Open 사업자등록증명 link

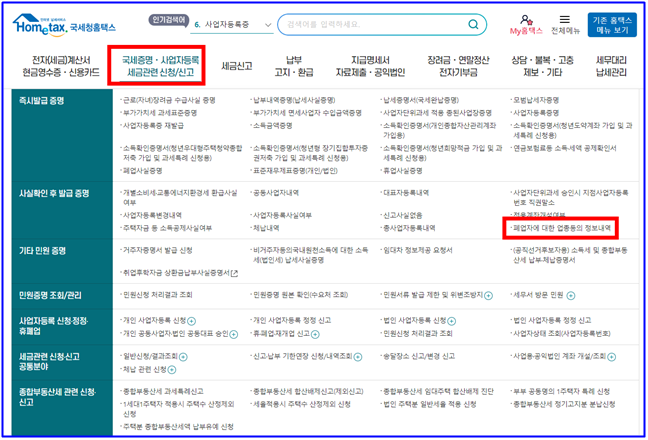tap(536, 113)
